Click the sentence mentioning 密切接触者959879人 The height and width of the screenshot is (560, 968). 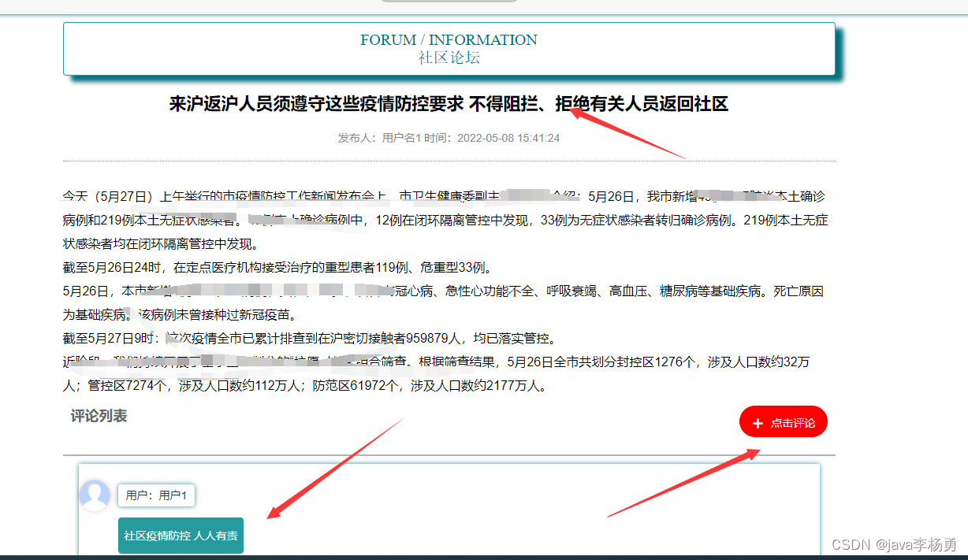point(310,339)
